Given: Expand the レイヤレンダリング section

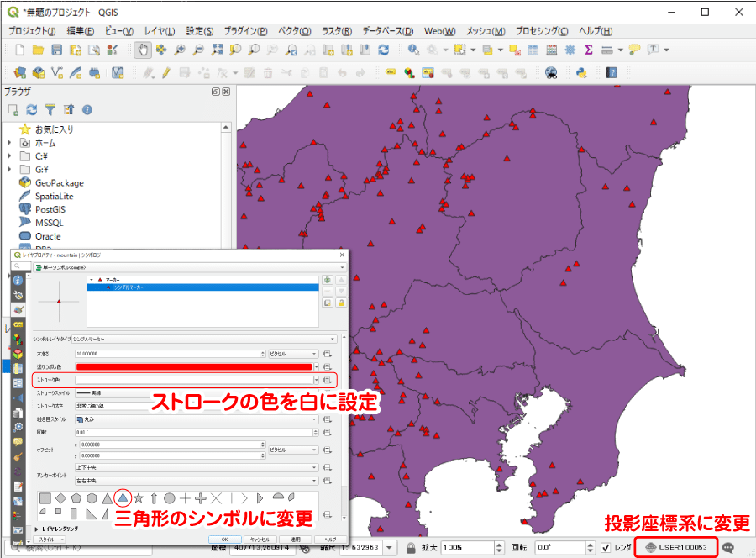Looking at the screenshot, I should click(x=36, y=529).
